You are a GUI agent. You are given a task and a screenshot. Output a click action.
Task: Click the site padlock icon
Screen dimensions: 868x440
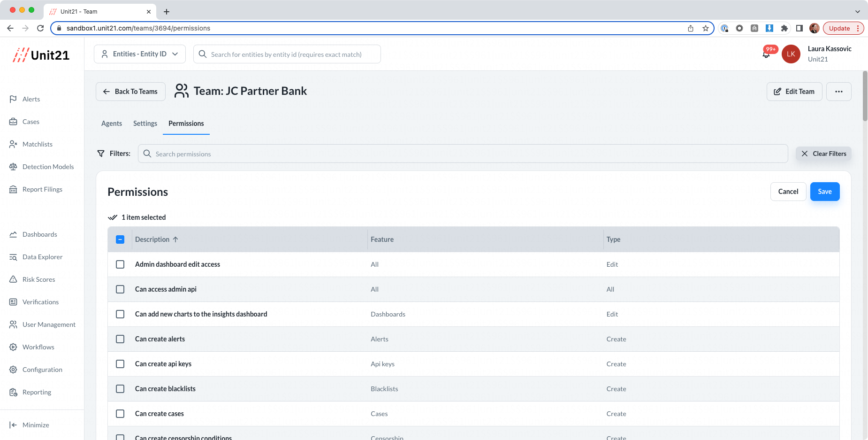click(x=59, y=28)
